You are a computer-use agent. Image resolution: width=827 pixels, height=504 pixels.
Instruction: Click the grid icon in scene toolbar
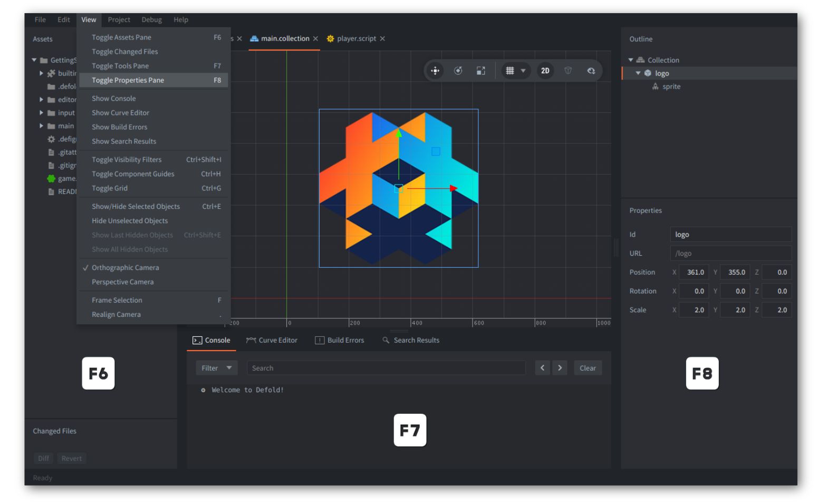509,71
